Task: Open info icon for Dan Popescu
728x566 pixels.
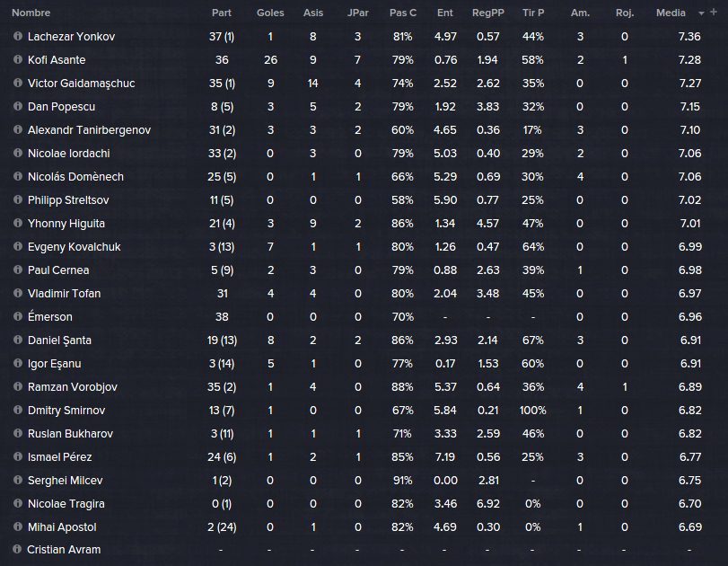Action: coord(18,106)
